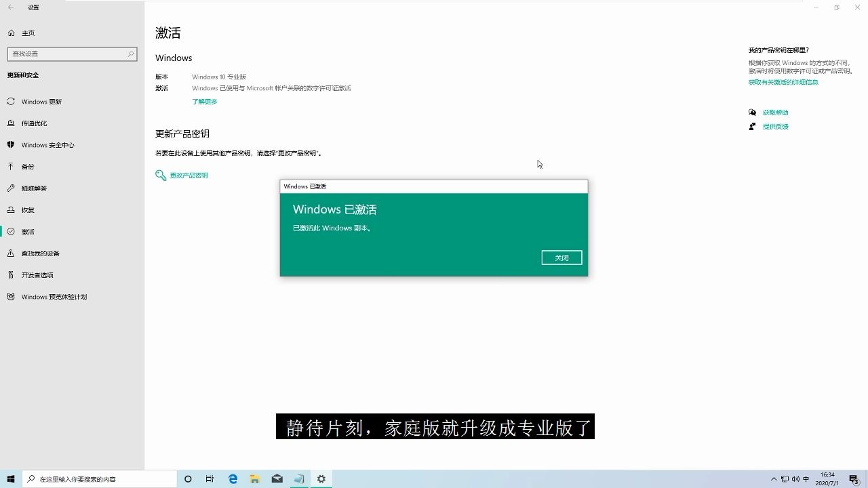Click the magnifier icon in 查找设置 box
Screen dimensions: 868x488
pyautogui.click(x=131, y=54)
